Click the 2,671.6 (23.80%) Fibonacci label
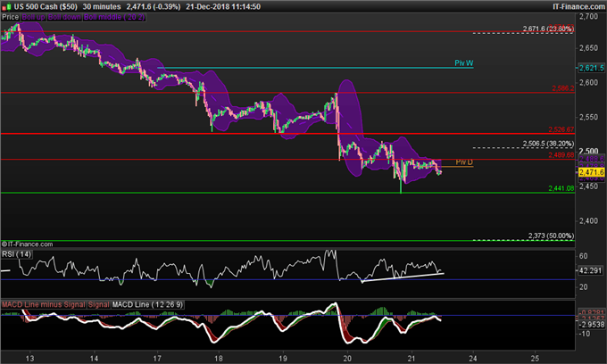 tap(548, 29)
